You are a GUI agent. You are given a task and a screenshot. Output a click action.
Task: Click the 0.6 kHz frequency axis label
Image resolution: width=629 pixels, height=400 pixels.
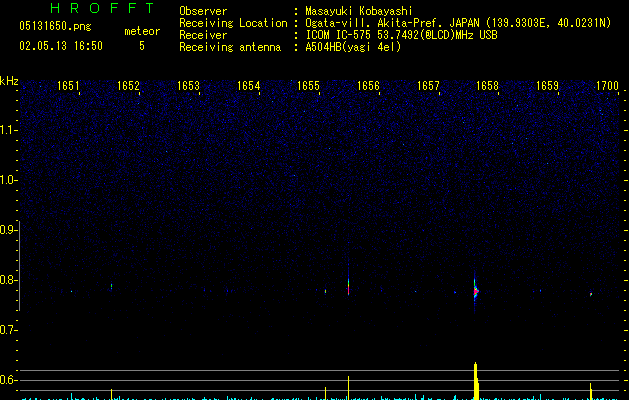point(8,380)
